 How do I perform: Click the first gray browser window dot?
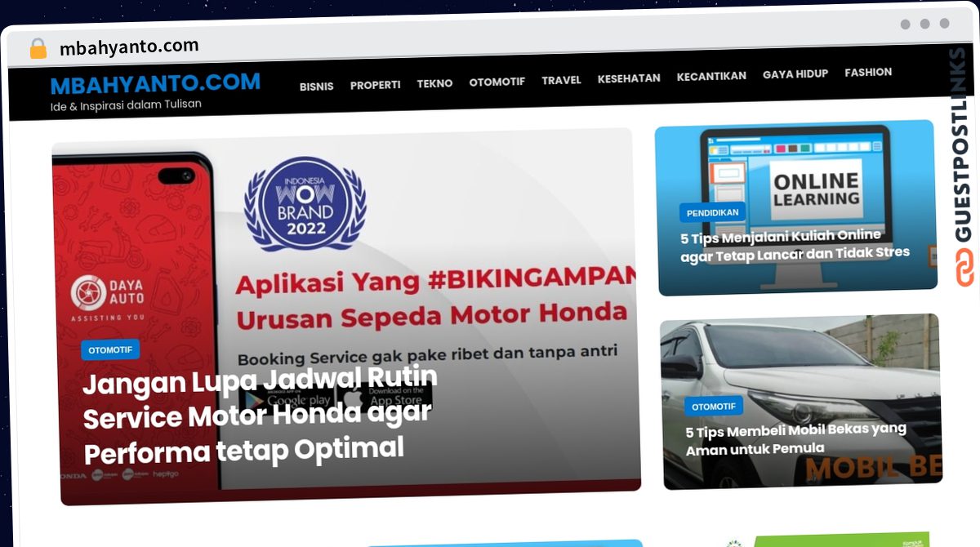pos(905,24)
